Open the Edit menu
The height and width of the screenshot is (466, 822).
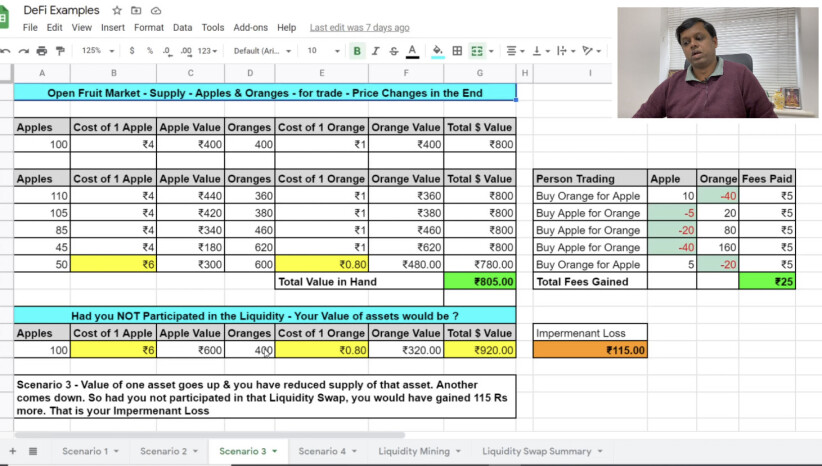pos(55,27)
